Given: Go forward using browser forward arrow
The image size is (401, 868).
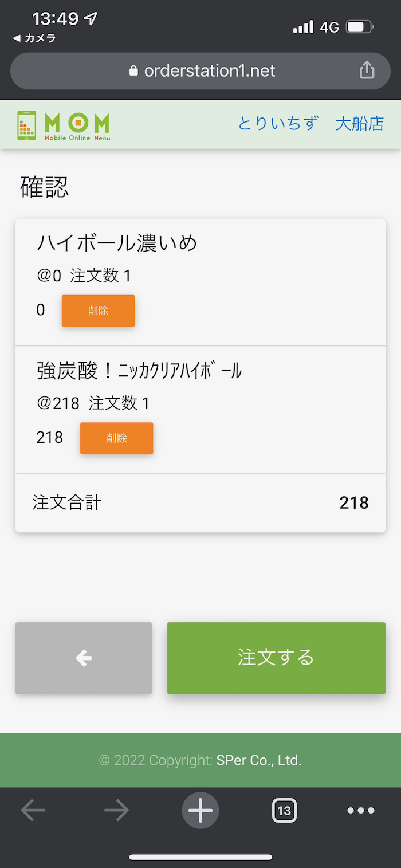Looking at the screenshot, I should 117,810.
